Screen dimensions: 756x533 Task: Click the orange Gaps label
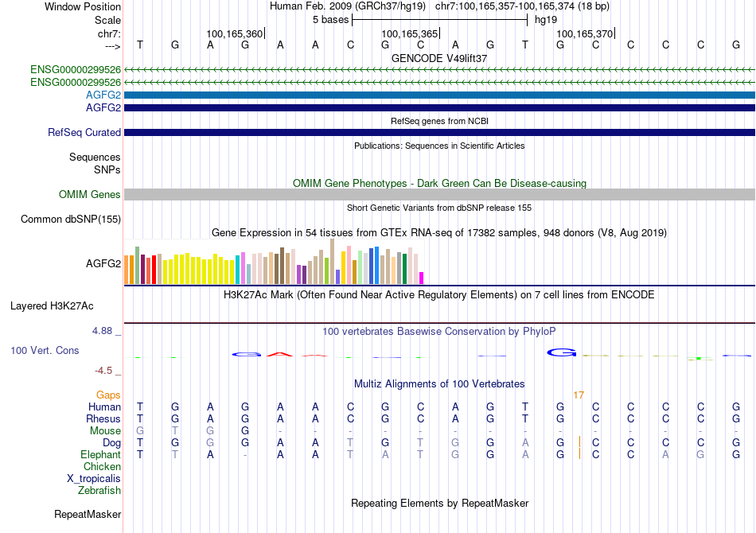pyautogui.click(x=108, y=395)
